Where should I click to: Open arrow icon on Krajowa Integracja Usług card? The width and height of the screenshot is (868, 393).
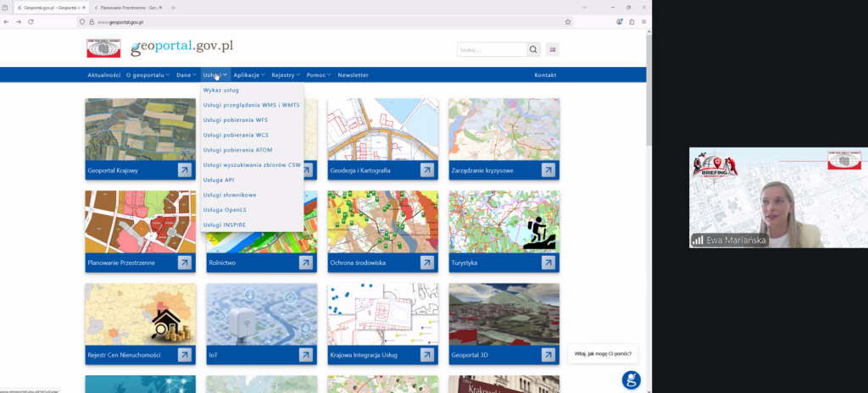coord(427,355)
